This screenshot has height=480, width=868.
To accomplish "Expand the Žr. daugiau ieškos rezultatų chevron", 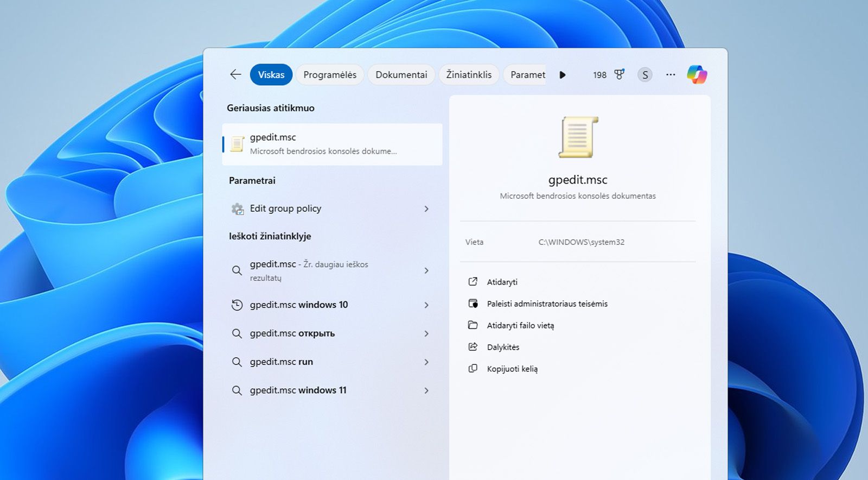I will coord(426,270).
